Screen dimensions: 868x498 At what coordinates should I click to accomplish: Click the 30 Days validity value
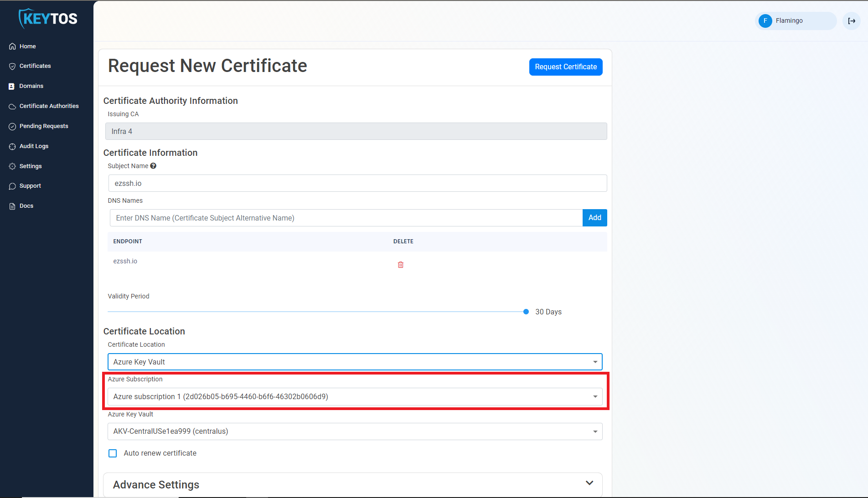click(548, 312)
